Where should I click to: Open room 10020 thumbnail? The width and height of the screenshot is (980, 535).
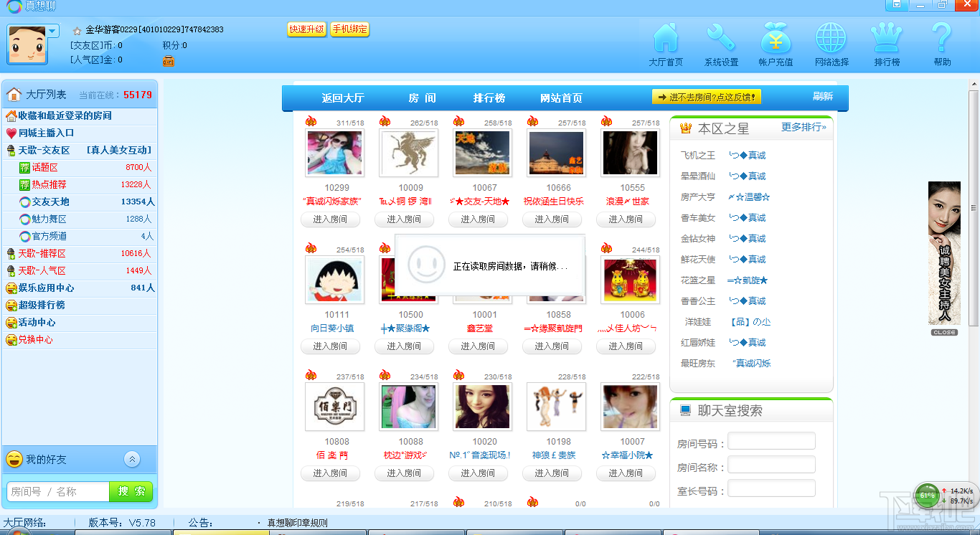point(482,407)
